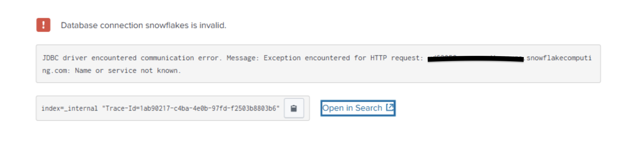The height and width of the screenshot is (147, 644).
Task: Click the external-link arrow icon
Action: click(x=390, y=107)
